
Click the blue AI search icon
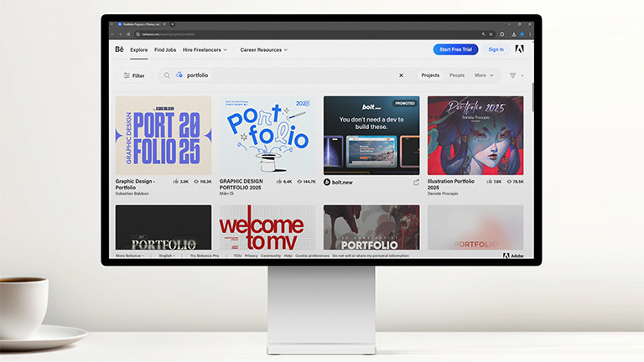(179, 75)
